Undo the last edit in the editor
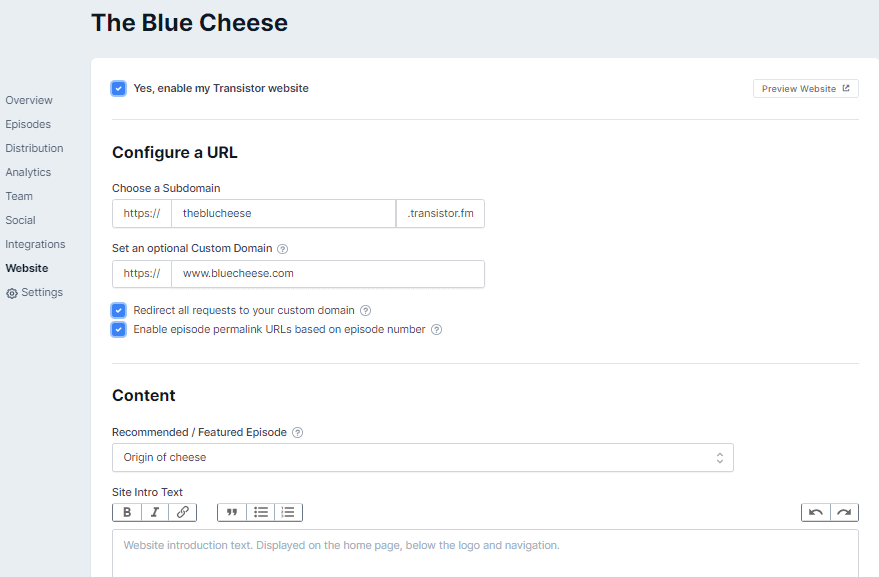 [x=816, y=512]
